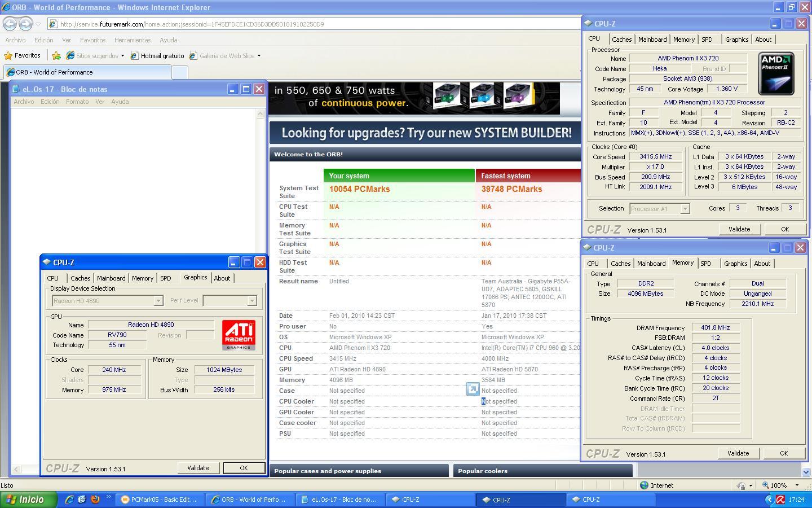This screenshot has width=812, height=508.
Task: Click the add to favorites bar star icon
Action: 56,55
